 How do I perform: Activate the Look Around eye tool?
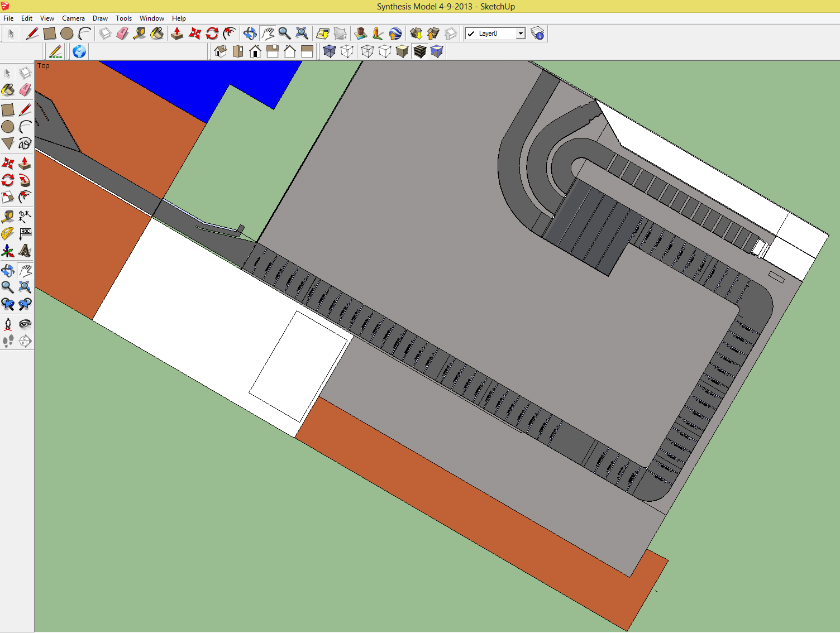pos(25,324)
